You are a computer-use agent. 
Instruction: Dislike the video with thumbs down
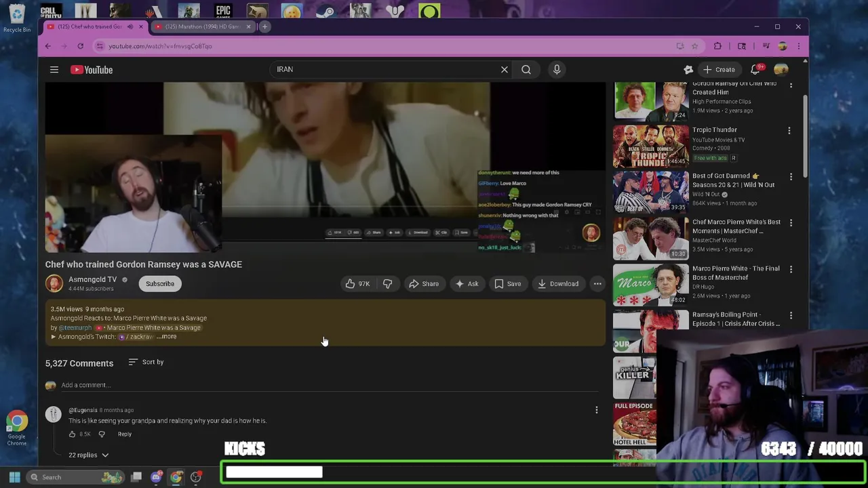coord(387,284)
